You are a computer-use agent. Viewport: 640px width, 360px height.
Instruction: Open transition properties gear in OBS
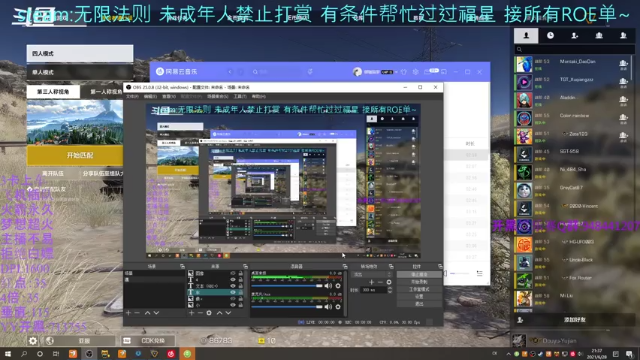(389, 282)
